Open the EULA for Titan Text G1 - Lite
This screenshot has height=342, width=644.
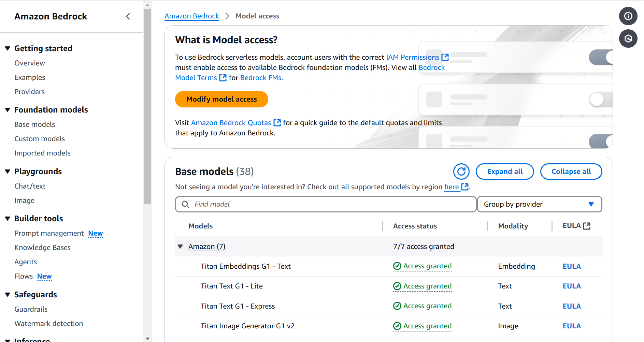click(x=571, y=286)
